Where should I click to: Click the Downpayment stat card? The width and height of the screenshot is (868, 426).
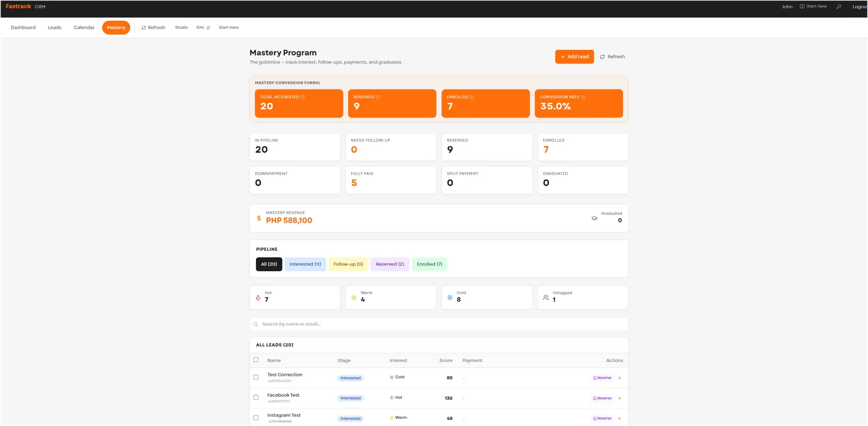(x=295, y=180)
